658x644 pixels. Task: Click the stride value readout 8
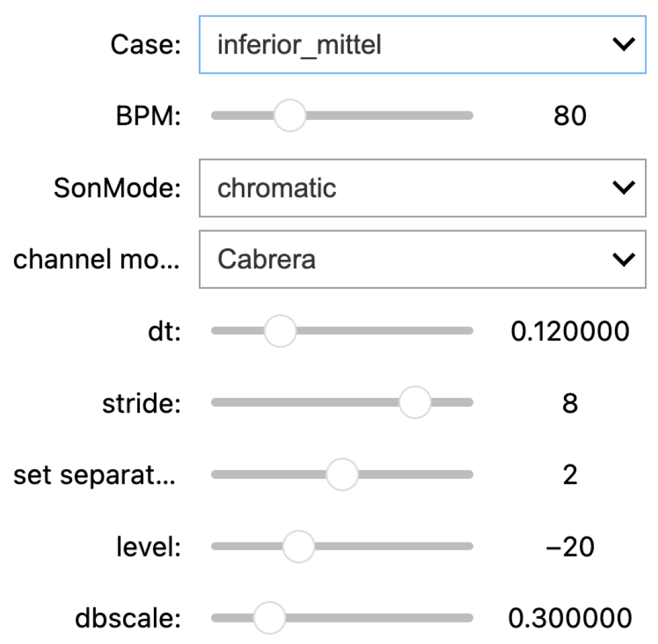[570, 403]
